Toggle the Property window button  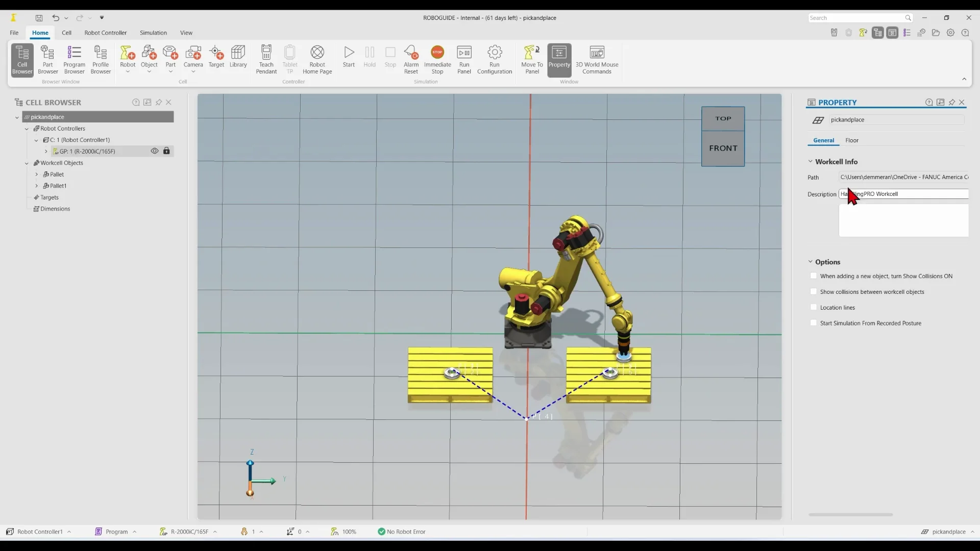559,60
